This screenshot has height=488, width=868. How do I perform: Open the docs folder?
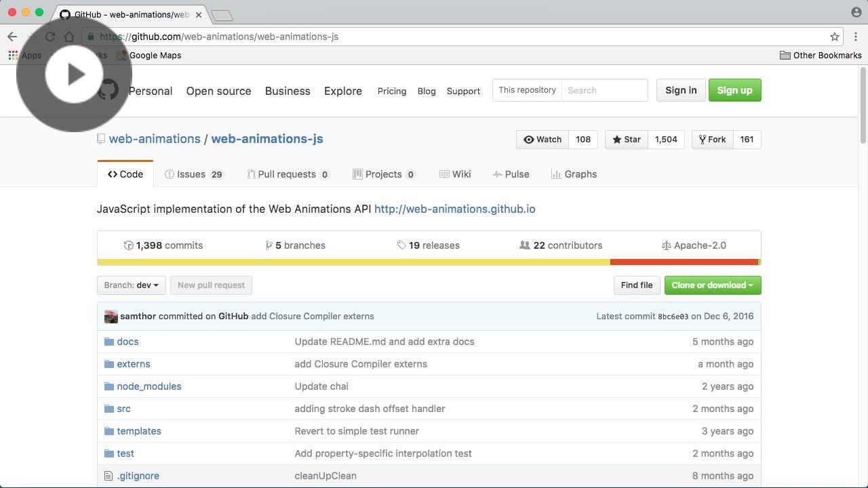[127, 342]
